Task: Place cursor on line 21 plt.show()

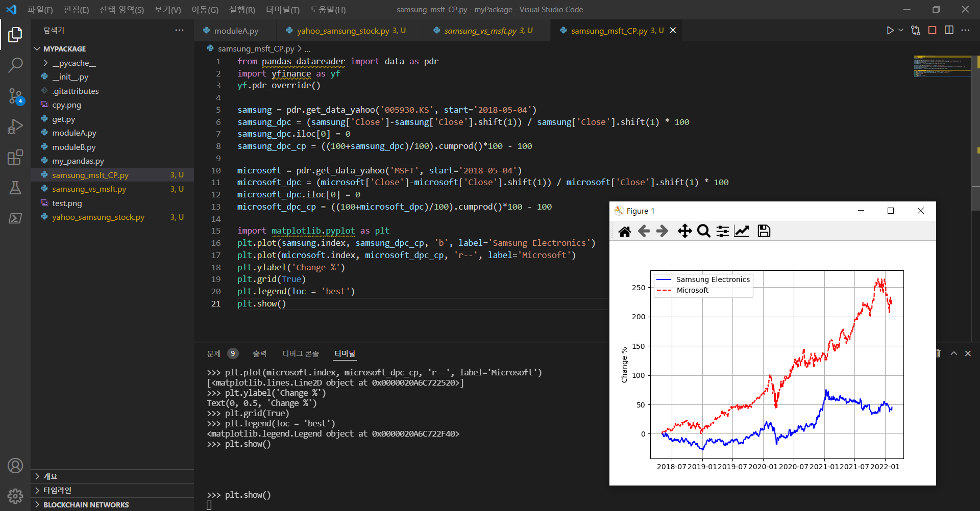Action: click(x=262, y=303)
